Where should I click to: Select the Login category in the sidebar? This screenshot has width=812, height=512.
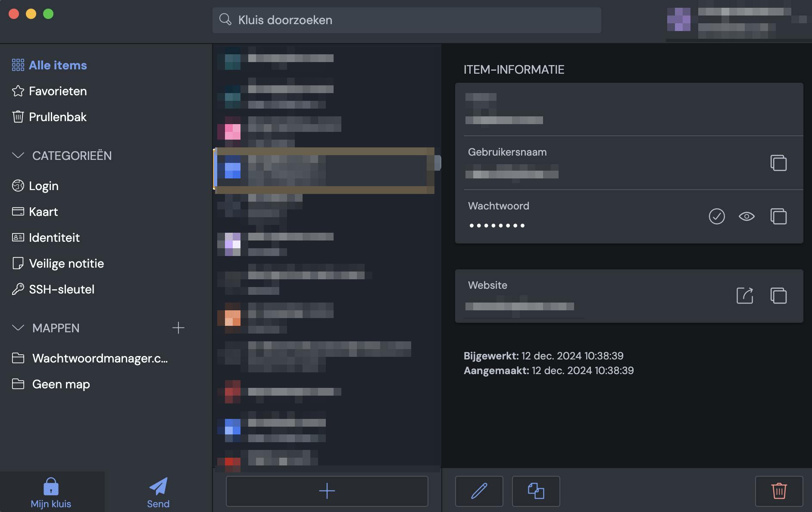pos(43,186)
